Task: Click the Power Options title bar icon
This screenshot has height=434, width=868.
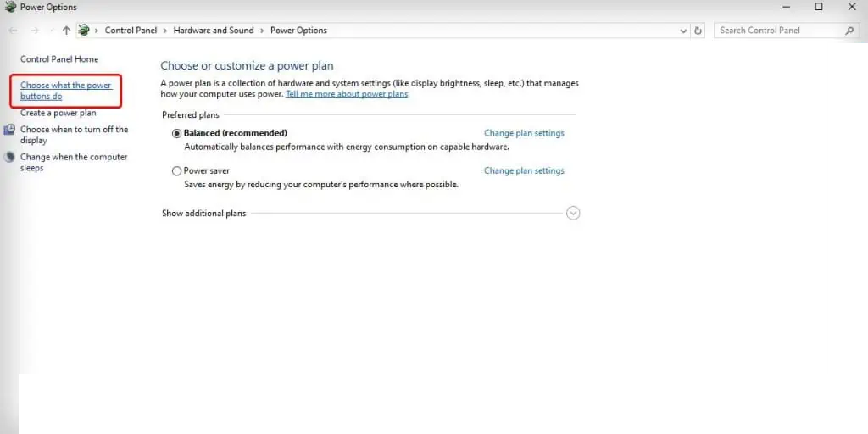Action: [10, 8]
